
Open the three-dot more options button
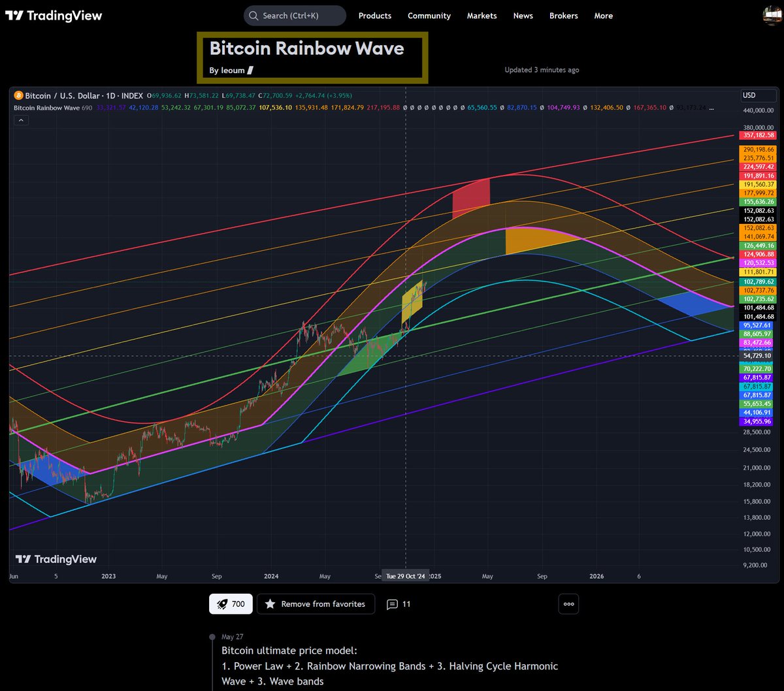click(x=568, y=604)
